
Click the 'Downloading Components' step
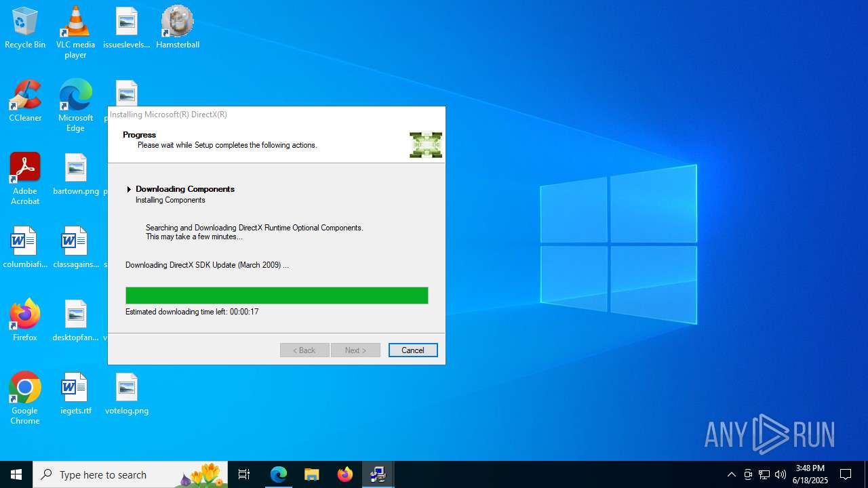185,189
